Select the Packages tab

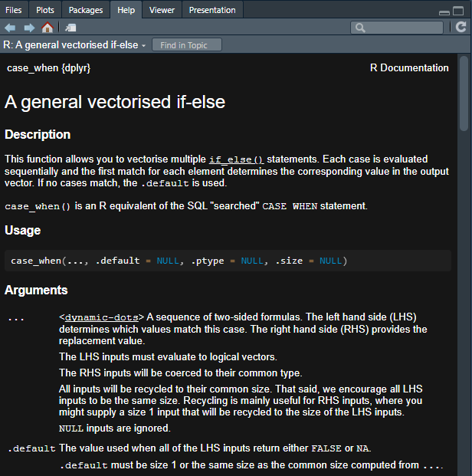pyautogui.click(x=86, y=10)
